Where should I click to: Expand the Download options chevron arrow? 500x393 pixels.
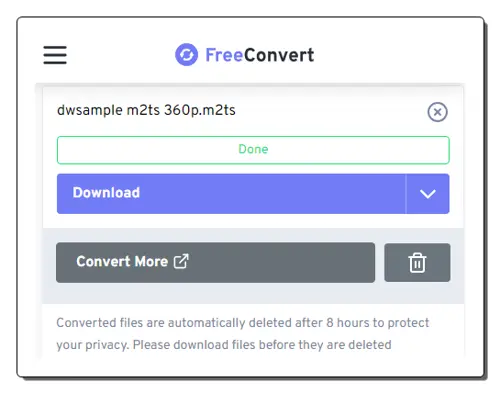(x=428, y=194)
